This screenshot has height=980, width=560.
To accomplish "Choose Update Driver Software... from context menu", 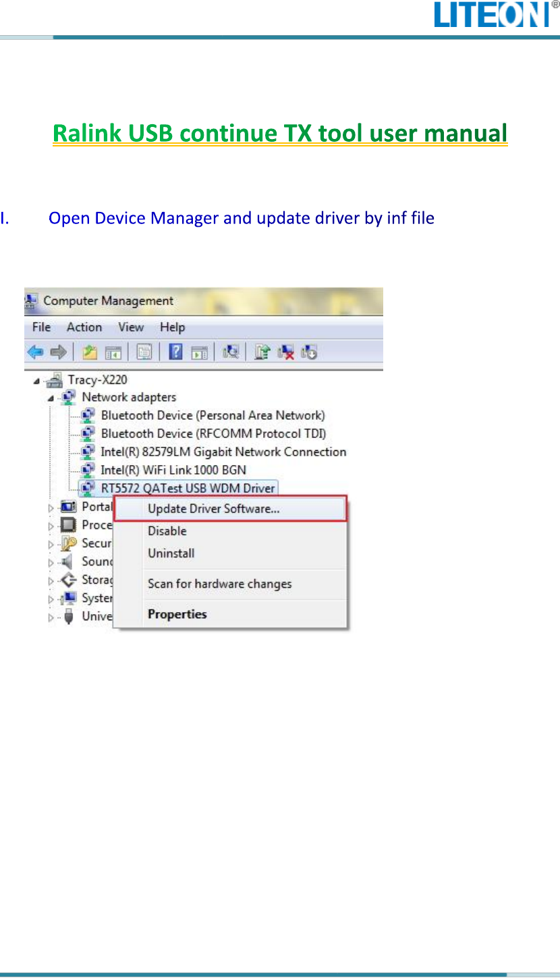I will (x=230, y=508).
